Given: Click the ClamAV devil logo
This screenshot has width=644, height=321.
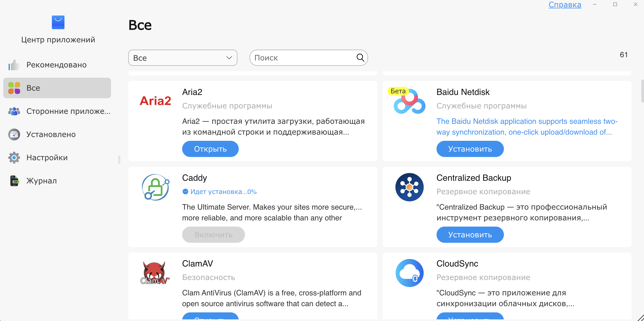Looking at the screenshot, I should click(155, 273).
